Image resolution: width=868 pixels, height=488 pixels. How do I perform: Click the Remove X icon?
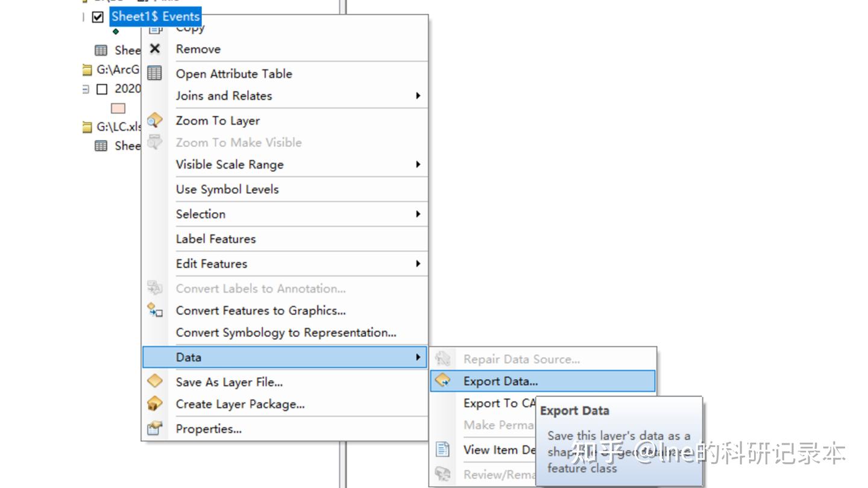pos(155,49)
